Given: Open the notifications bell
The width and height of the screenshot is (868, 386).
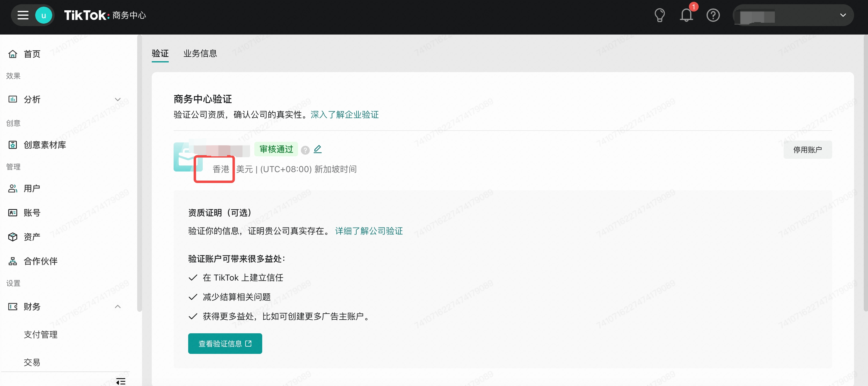Looking at the screenshot, I should (x=686, y=15).
